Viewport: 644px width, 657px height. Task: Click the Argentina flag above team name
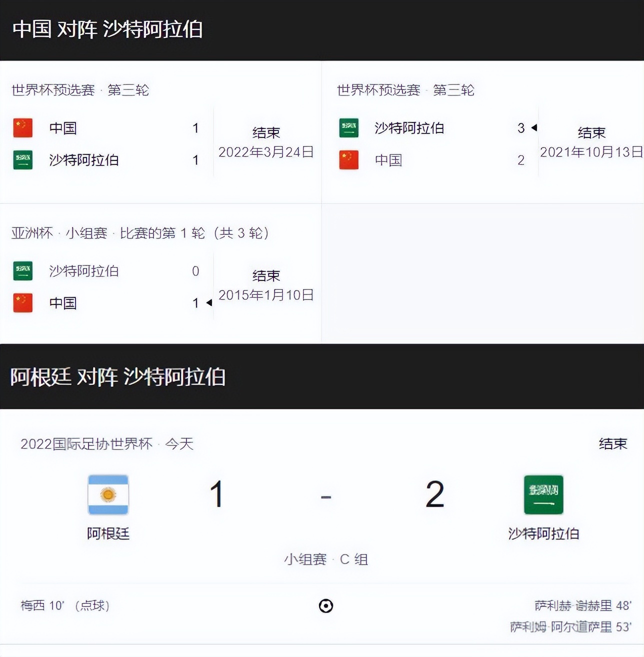pyautogui.click(x=108, y=494)
